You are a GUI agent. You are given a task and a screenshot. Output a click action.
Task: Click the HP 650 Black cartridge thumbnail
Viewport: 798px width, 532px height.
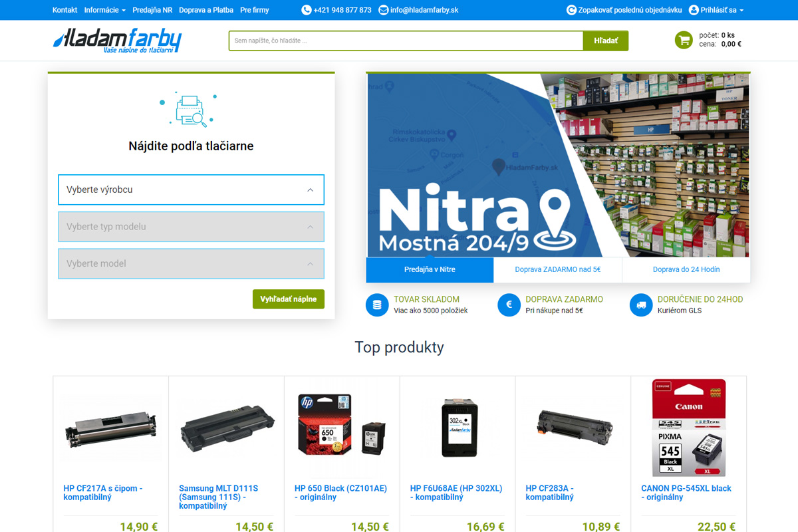[x=342, y=426]
